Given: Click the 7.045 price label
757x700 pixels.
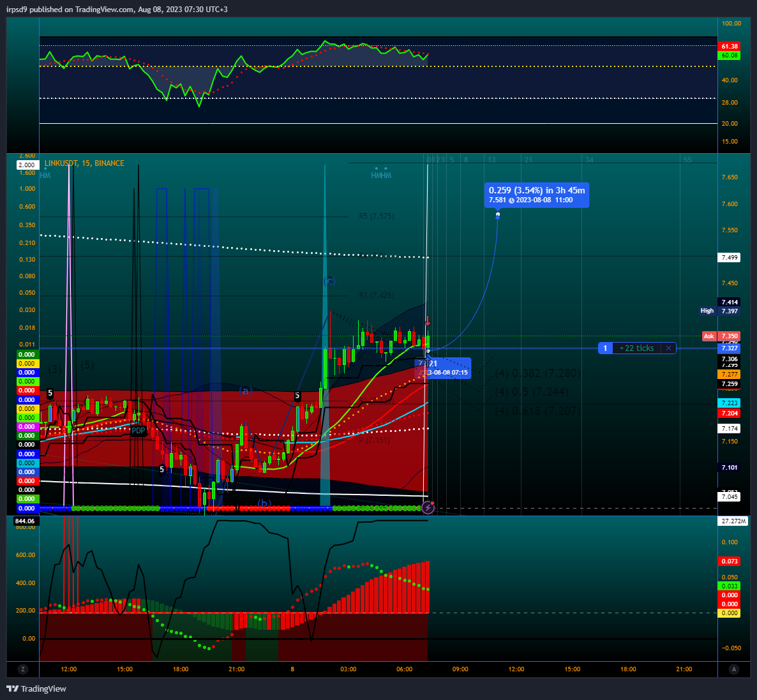Looking at the screenshot, I should [729, 496].
